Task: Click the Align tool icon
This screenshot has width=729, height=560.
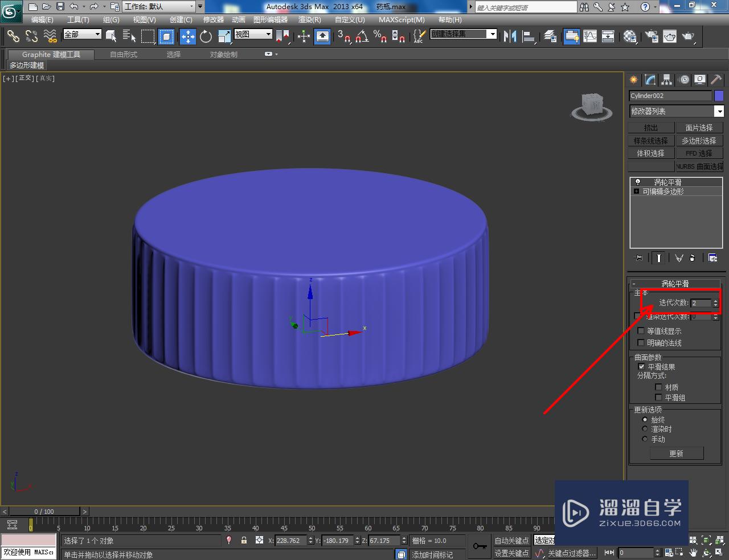Action: (529, 36)
